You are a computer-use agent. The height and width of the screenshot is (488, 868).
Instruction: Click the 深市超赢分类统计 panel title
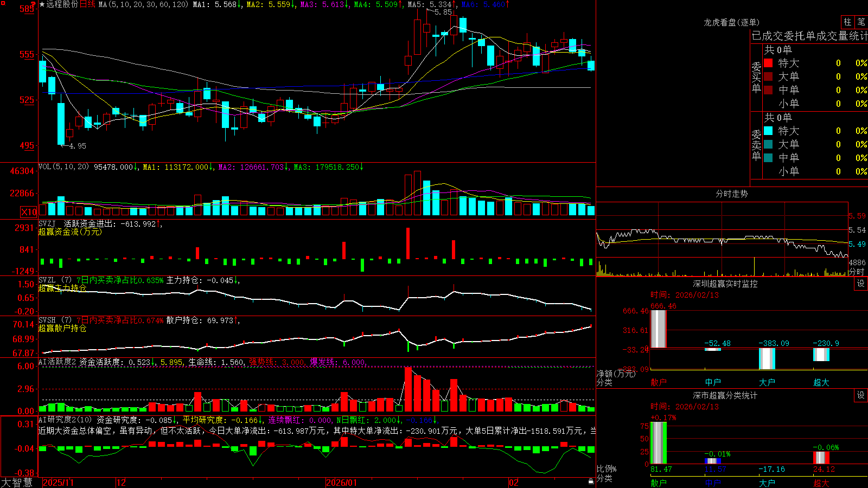point(725,396)
